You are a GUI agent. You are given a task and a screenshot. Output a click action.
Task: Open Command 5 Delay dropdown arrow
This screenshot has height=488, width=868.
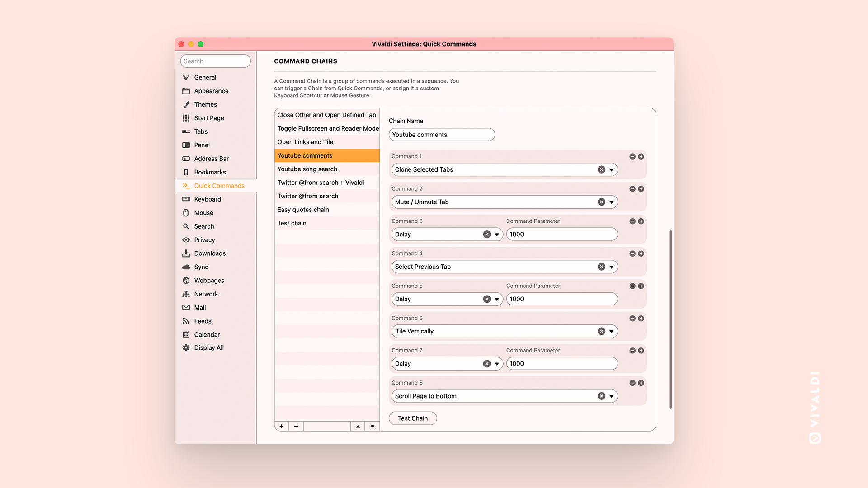(x=497, y=299)
